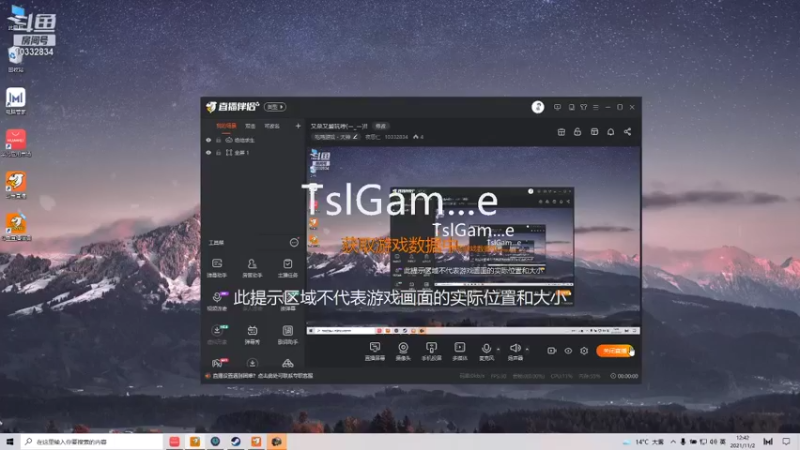Viewport: 800px width, 450px height.
Task: Switch to the second scene tab
Action: click(250, 126)
